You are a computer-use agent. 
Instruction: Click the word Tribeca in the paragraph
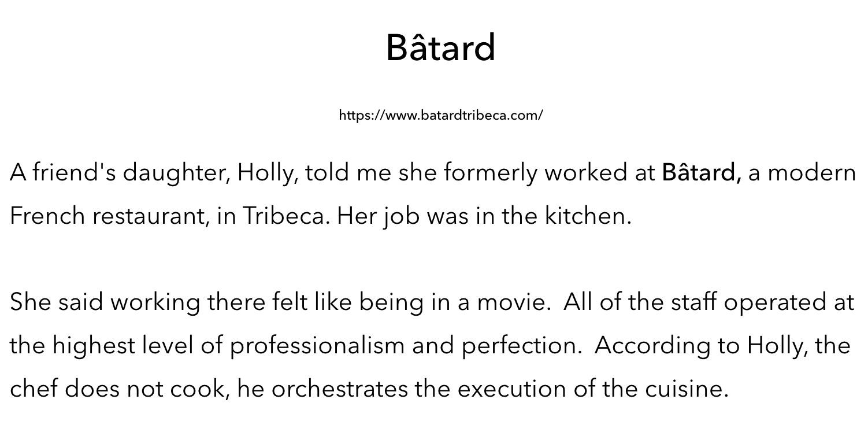[x=285, y=216]
